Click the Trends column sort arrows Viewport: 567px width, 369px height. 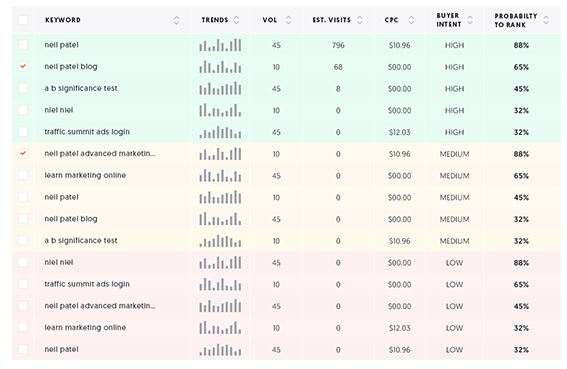pyautogui.click(x=236, y=20)
